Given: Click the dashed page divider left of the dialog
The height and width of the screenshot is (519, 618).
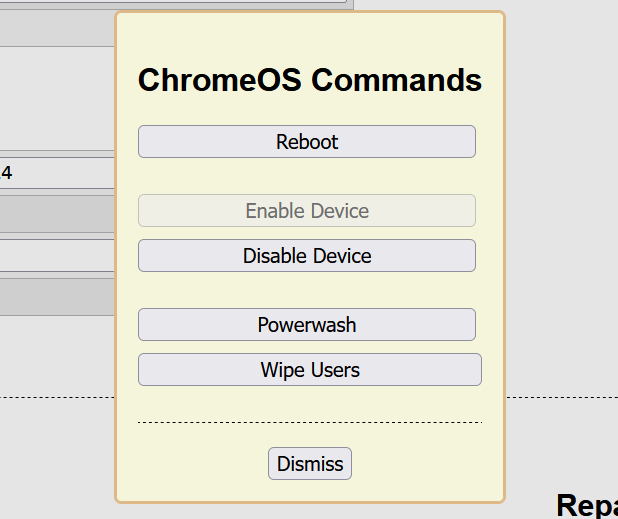Looking at the screenshot, I should 57,397.
